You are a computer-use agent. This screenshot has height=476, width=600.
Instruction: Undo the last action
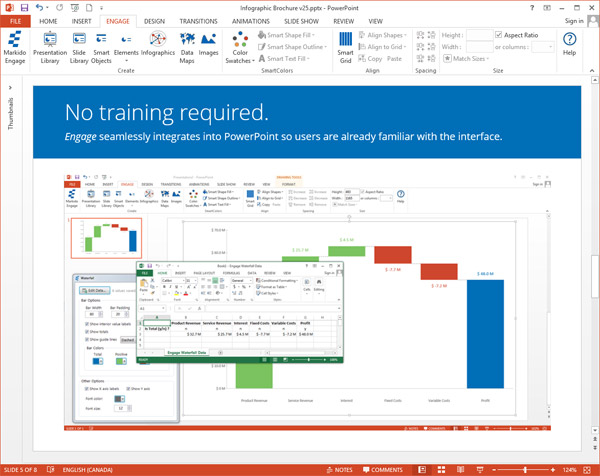[39, 8]
